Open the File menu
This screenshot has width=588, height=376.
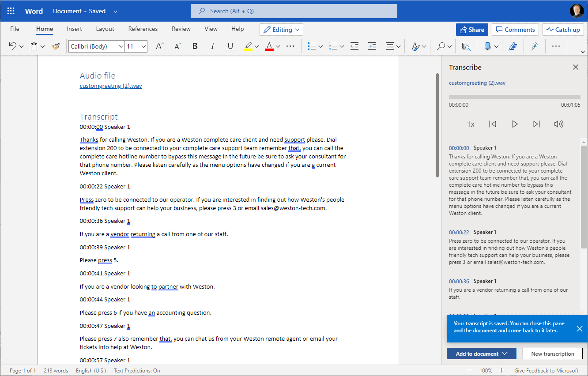tap(15, 29)
